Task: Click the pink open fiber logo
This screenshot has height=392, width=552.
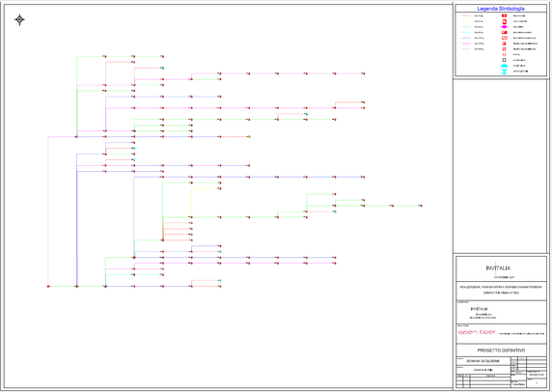Action: (x=477, y=332)
